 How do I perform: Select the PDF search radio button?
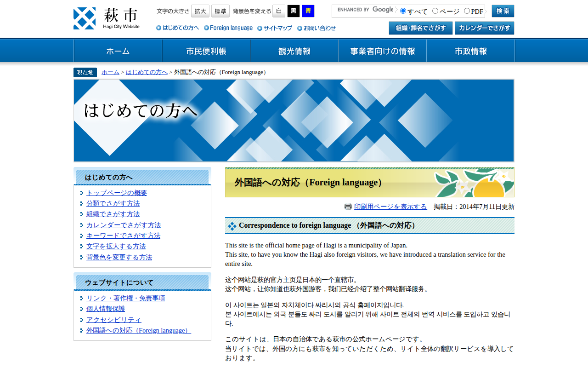click(467, 11)
